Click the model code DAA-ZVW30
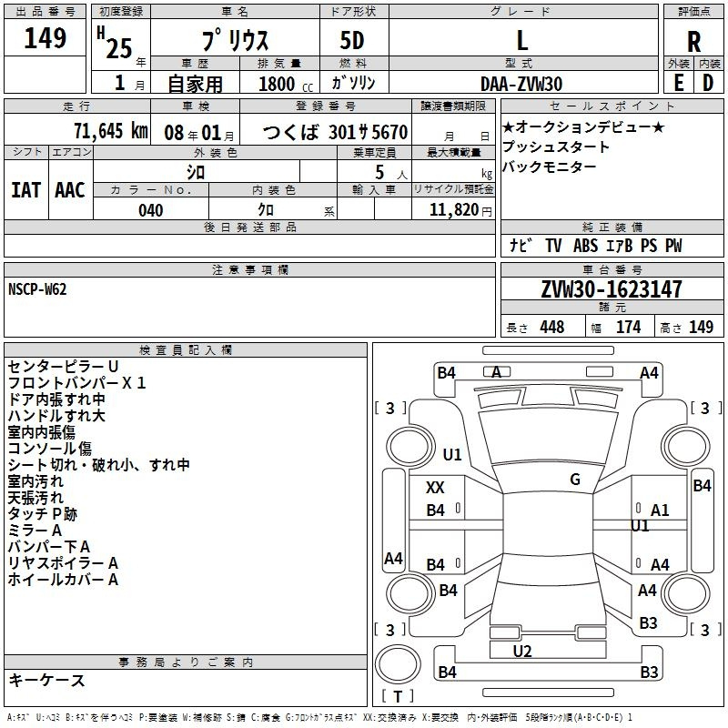The image size is (728, 728). coord(521,84)
